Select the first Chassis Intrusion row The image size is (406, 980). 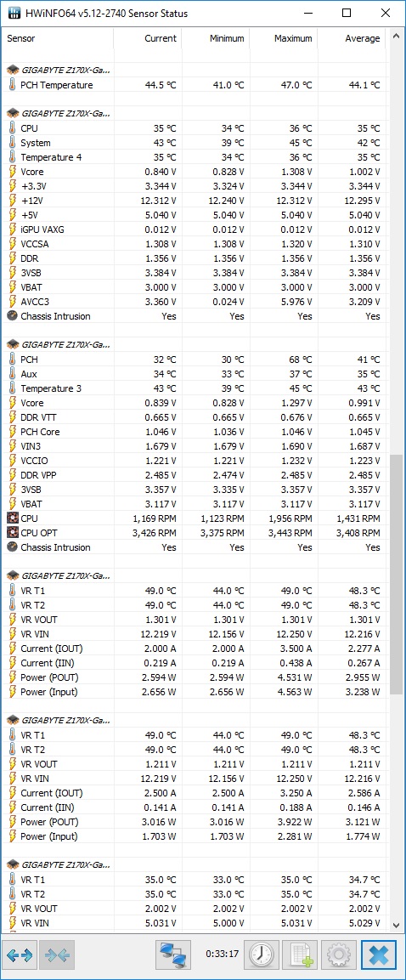[195, 315]
